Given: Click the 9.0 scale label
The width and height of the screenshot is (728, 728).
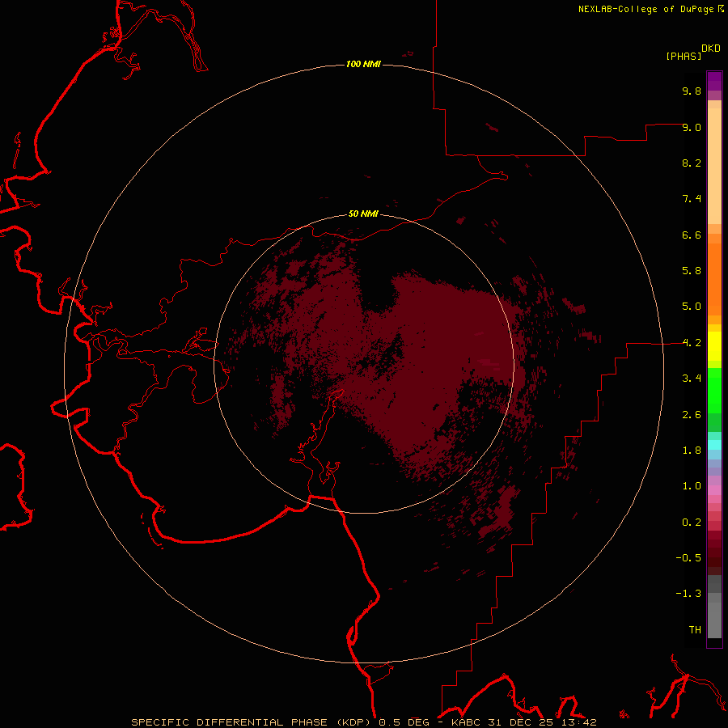Looking at the screenshot, I should [x=692, y=127].
